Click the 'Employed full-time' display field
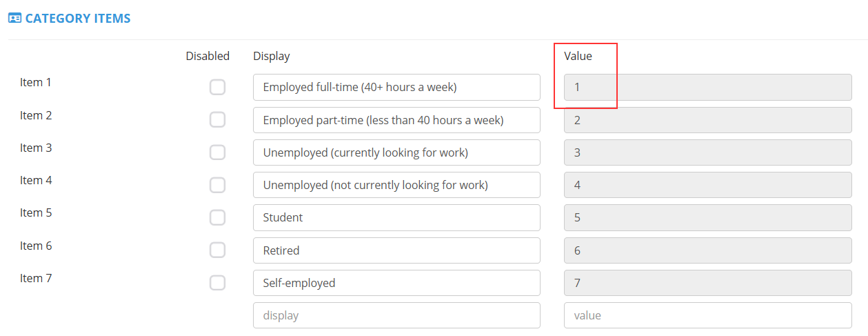 (x=396, y=87)
